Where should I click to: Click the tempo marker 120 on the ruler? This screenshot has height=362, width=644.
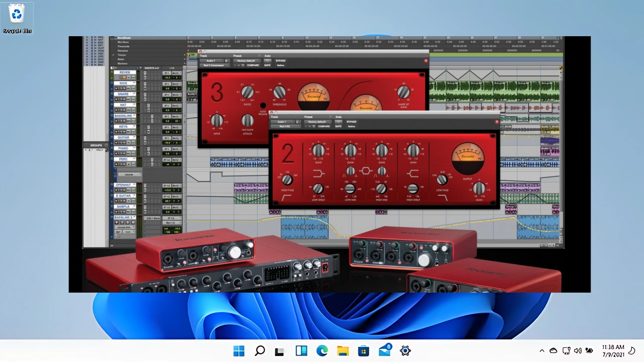(x=192, y=55)
